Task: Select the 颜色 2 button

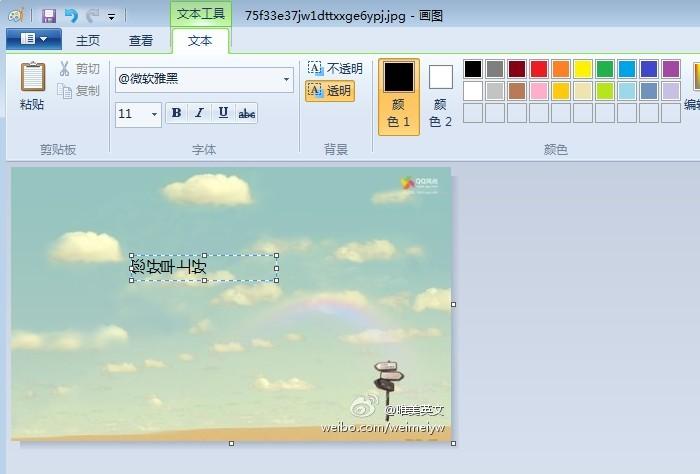Action: (441, 96)
